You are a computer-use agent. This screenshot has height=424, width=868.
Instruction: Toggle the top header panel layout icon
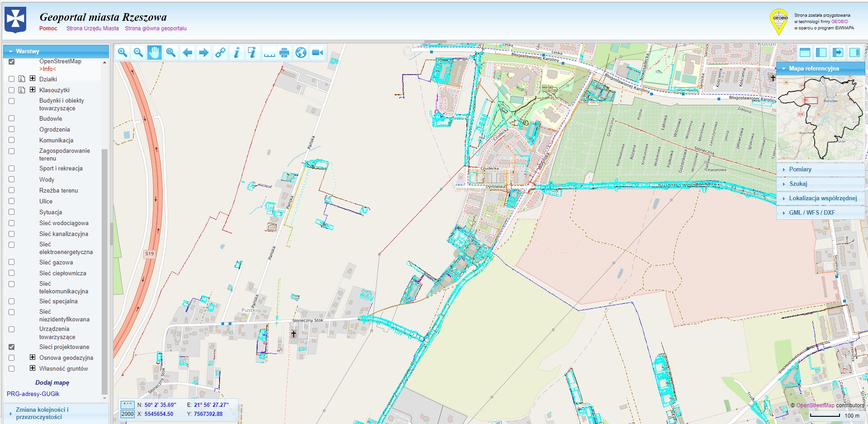(x=805, y=52)
